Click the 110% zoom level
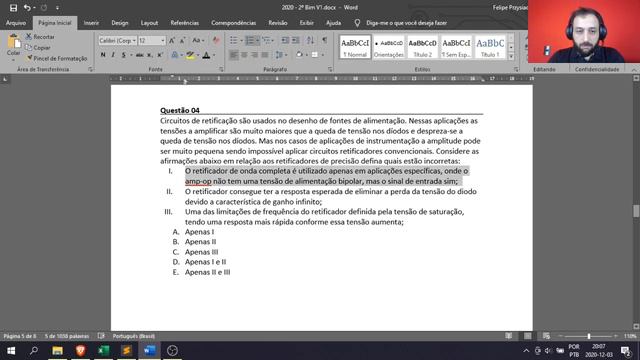640x360 pixels. click(630, 336)
